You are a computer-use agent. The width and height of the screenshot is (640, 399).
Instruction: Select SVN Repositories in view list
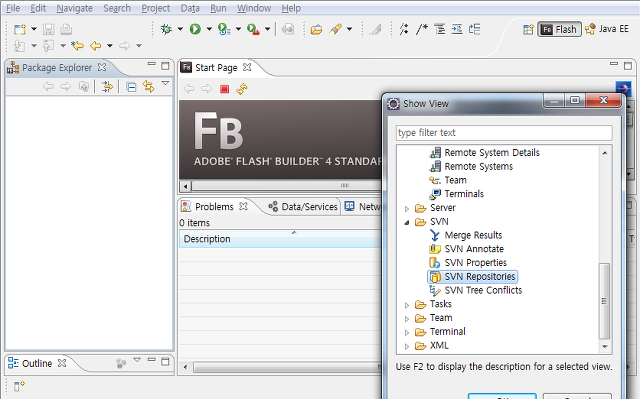point(473,277)
